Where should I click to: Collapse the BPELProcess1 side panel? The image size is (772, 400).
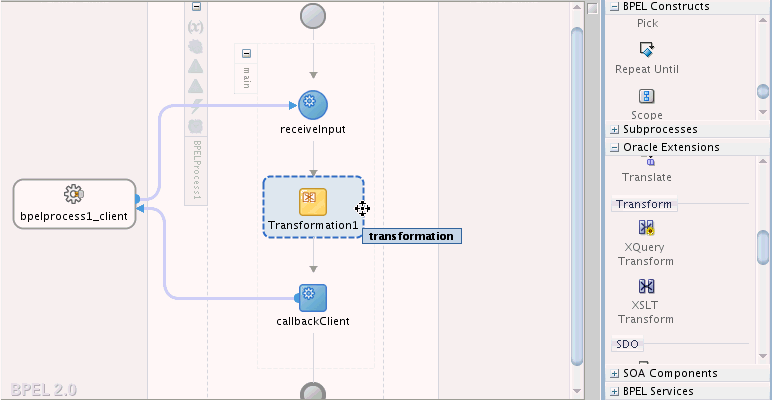(196, 6)
